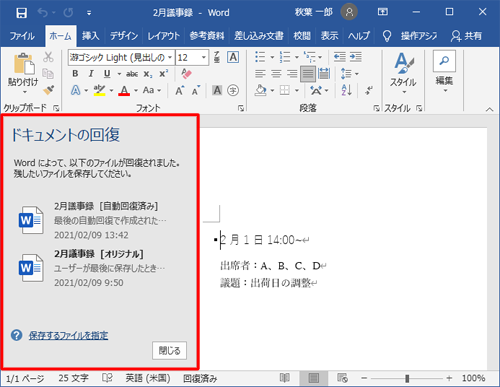The height and width of the screenshot is (387, 500).
Task: Open the enclosed character 字 icon
Action: point(233,90)
